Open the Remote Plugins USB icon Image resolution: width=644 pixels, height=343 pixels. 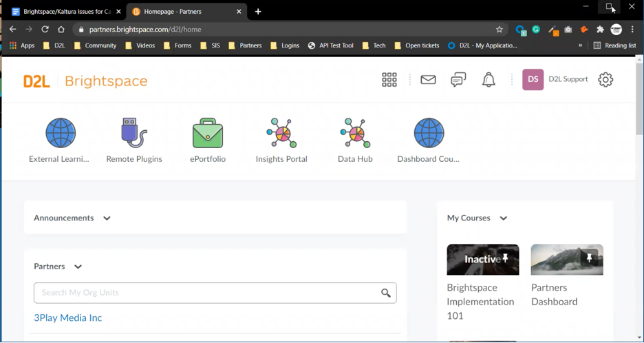(134, 133)
